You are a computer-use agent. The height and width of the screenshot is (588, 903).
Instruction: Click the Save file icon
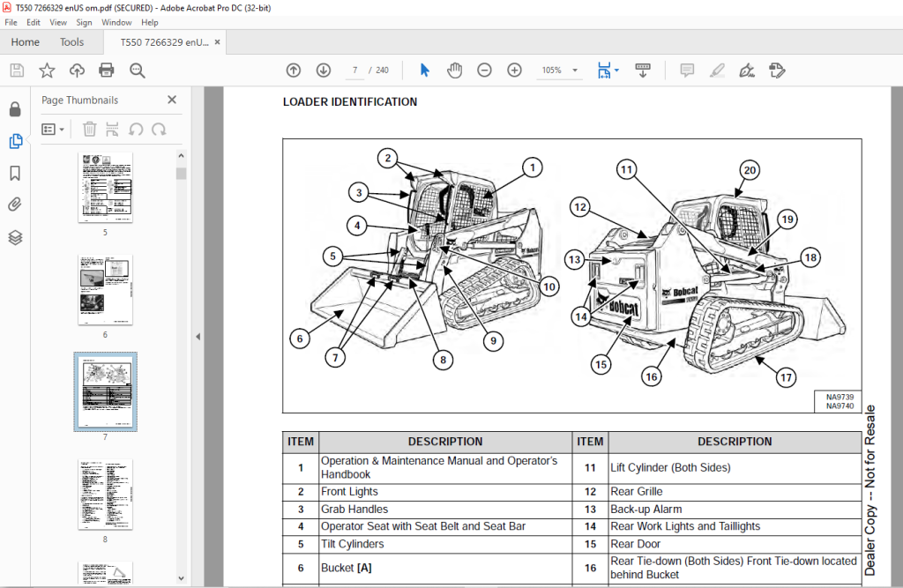[x=17, y=71]
